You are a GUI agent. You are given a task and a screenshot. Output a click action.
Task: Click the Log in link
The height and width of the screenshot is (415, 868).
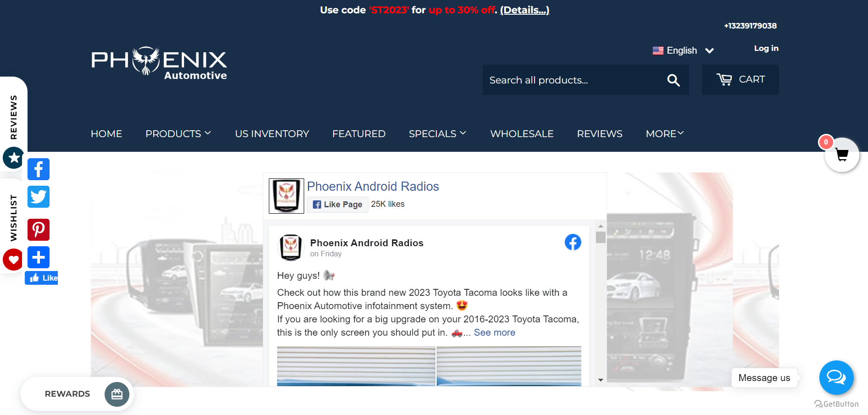(766, 48)
